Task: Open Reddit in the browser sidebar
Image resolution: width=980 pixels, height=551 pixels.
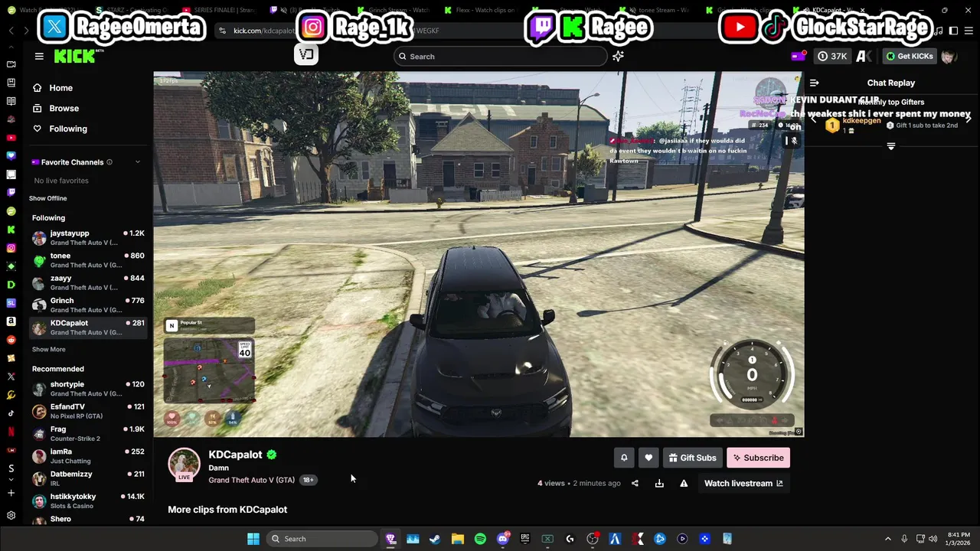Action: [x=11, y=340]
